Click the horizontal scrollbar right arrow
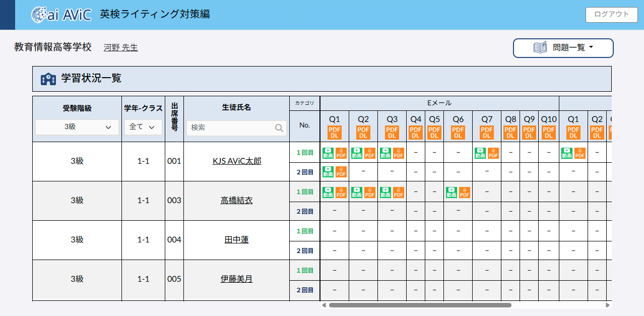 click(x=608, y=305)
